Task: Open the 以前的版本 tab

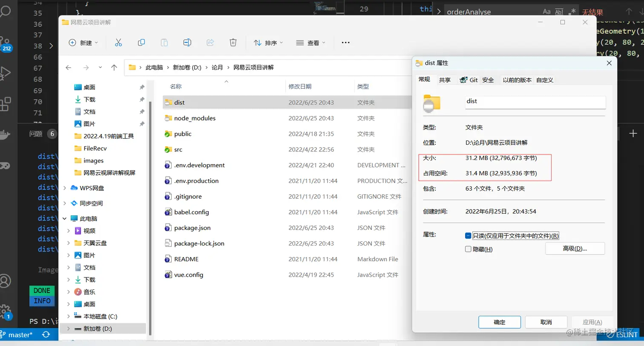Action: coord(517,80)
